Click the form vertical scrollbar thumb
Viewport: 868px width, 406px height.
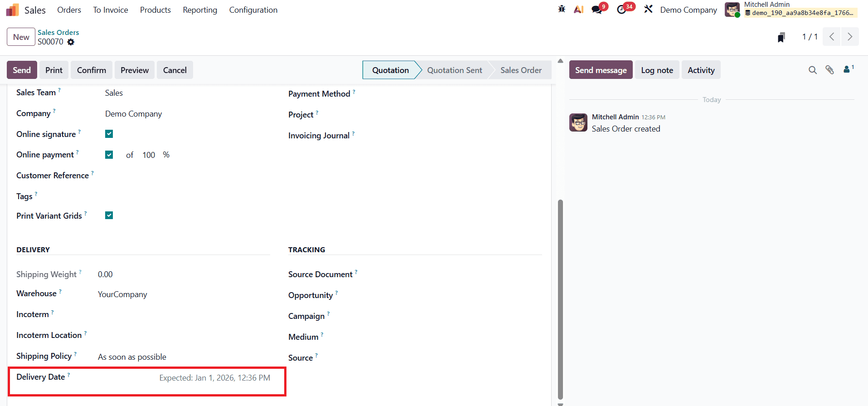560,299
